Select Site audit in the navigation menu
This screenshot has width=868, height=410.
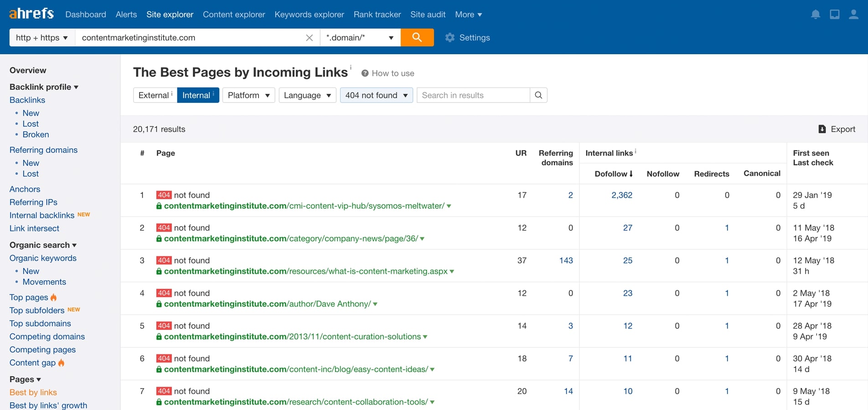[428, 14]
